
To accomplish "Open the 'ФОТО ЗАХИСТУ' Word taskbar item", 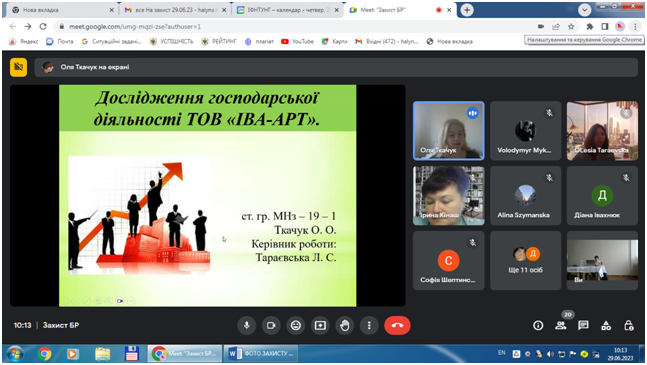I will (x=261, y=353).
